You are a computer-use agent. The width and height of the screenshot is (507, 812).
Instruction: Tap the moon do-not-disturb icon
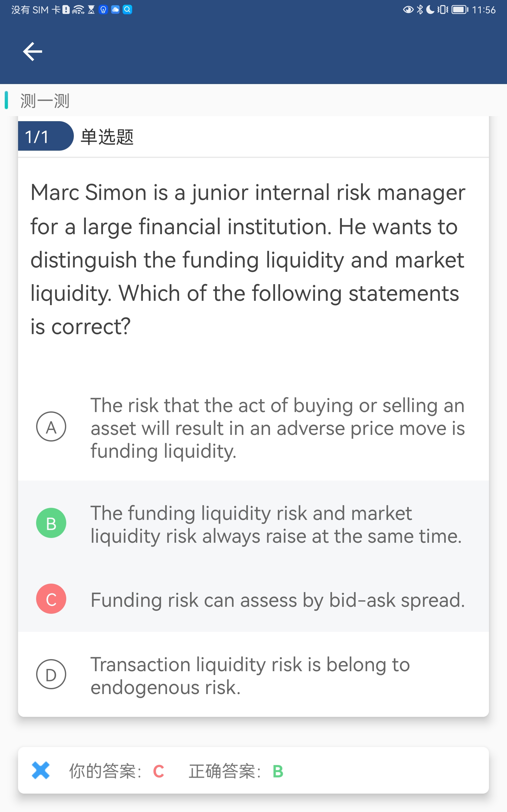[x=430, y=10]
